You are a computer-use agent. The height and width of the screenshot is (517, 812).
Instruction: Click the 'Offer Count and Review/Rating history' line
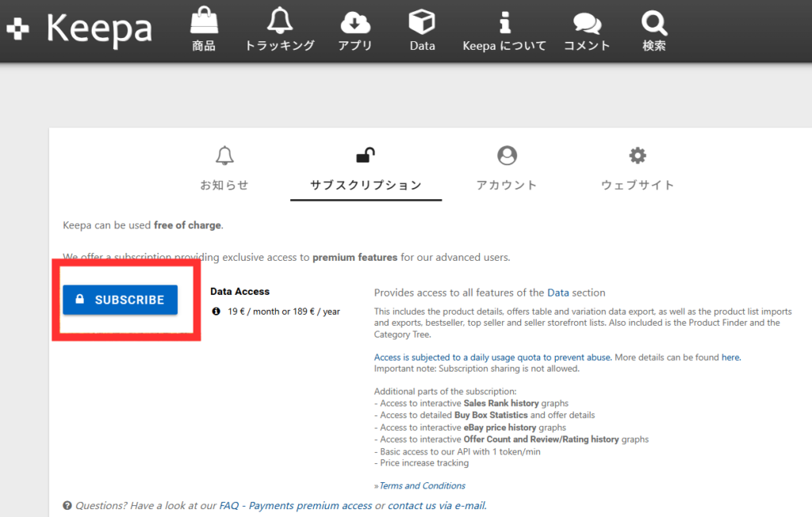(x=511, y=439)
